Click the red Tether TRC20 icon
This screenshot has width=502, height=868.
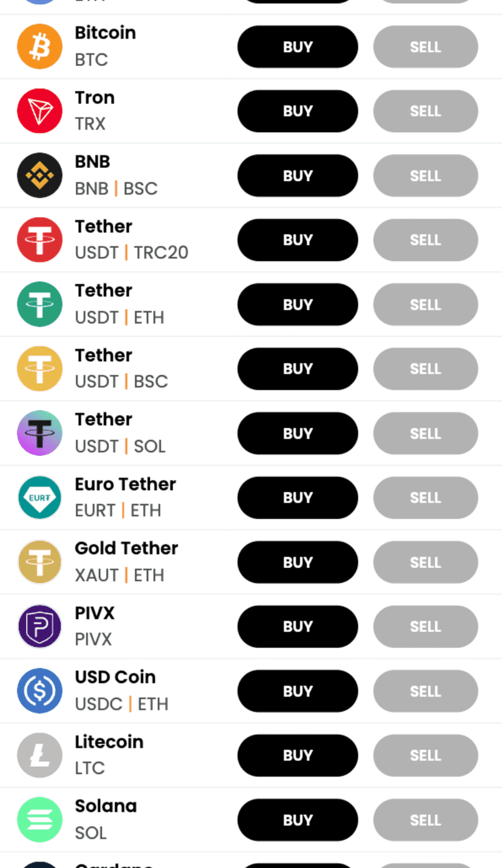39,240
